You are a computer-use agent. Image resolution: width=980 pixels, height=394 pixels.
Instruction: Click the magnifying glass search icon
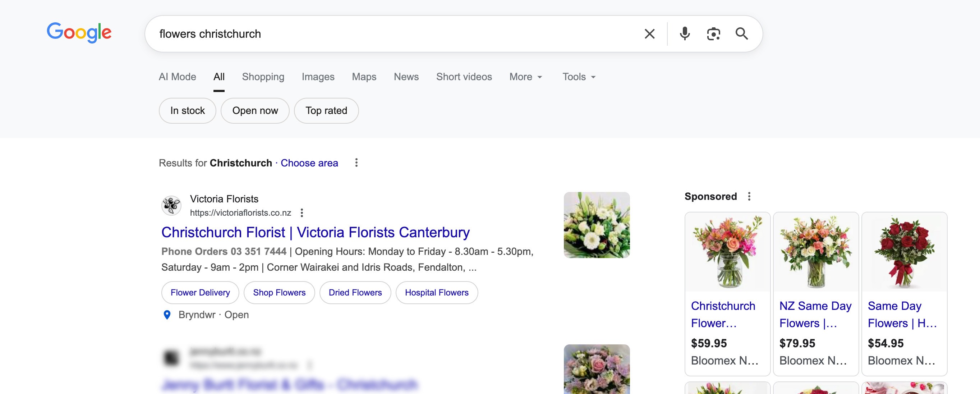(x=741, y=34)
